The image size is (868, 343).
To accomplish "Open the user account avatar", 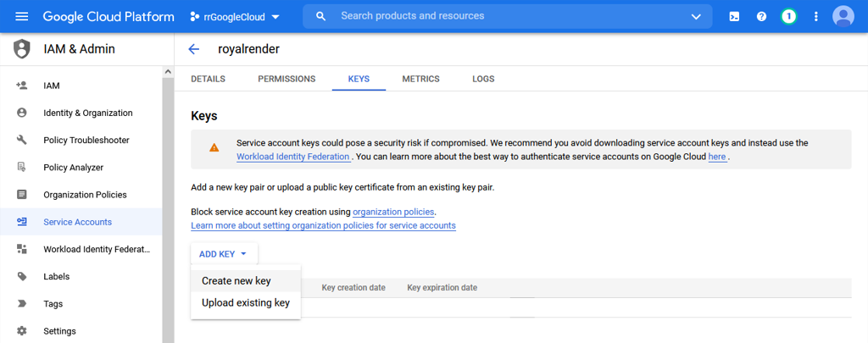I will [843, 17].
